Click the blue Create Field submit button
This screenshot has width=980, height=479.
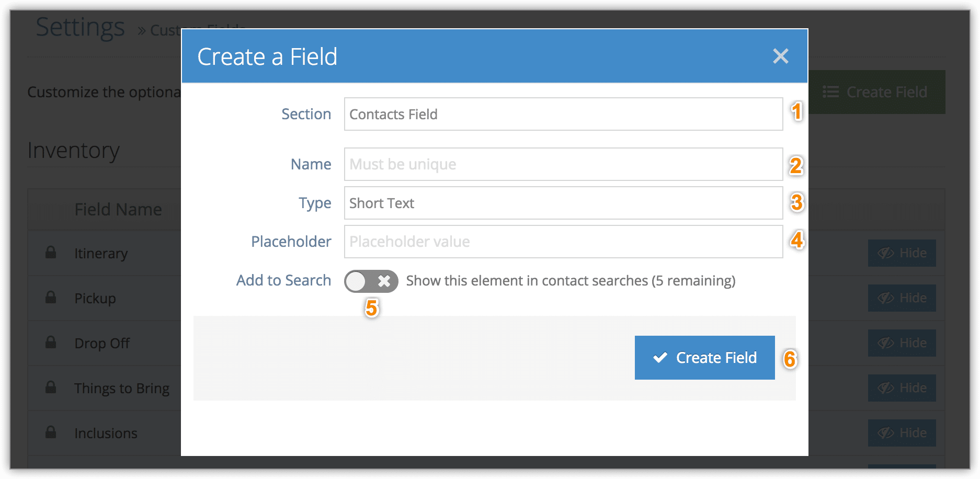pyautogui.click(x=704, y=358)
